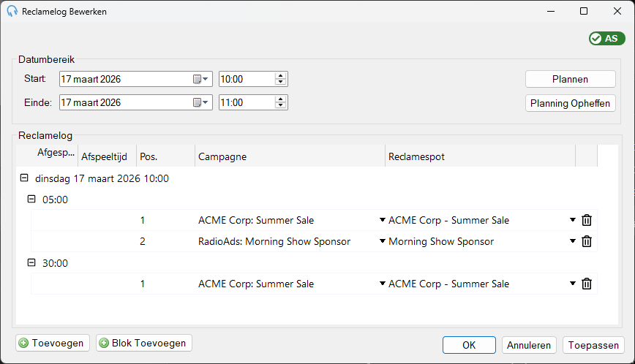Viewport: 635px width, 364px height.
Task: Delete the RadioAds Morning Show Sponsor row
Action: pos(587,241)
